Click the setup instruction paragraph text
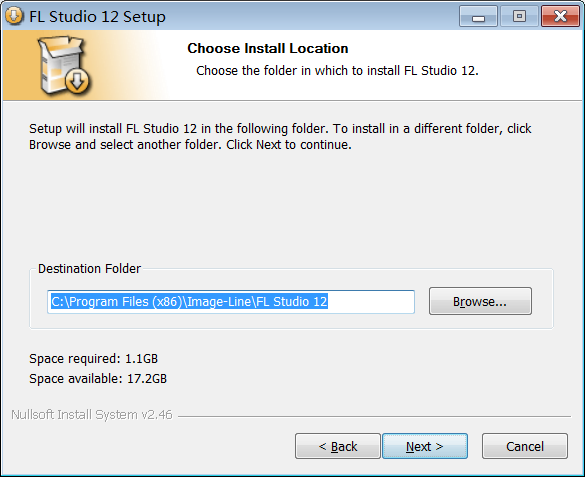 coord(280,136)
